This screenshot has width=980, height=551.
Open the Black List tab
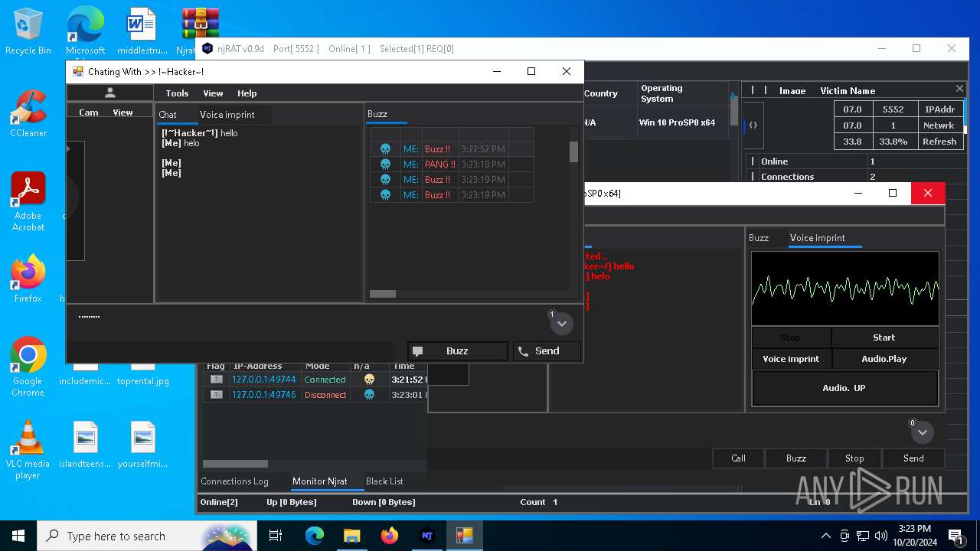pos(384,481)
